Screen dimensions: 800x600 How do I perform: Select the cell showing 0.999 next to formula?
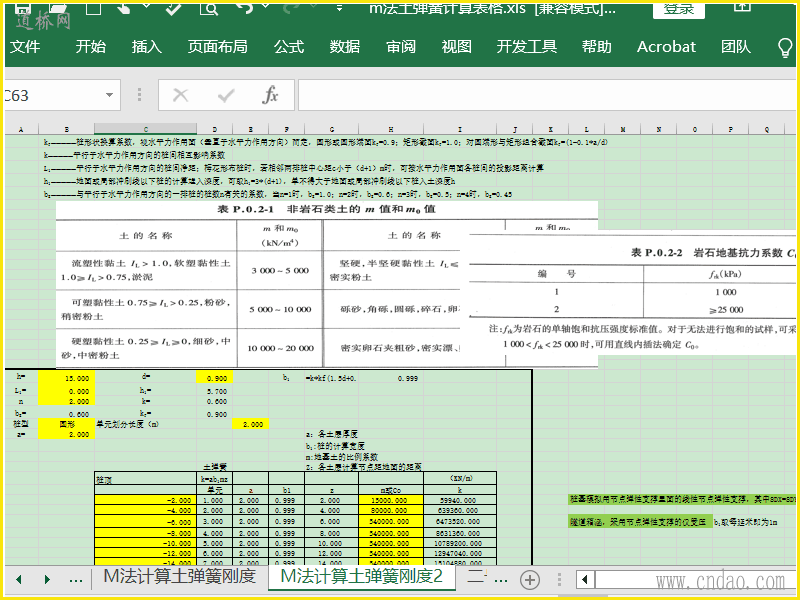click(x=391, y=378)
